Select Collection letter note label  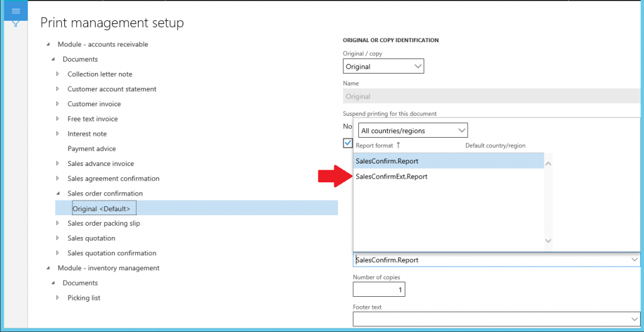click(100, 74)
